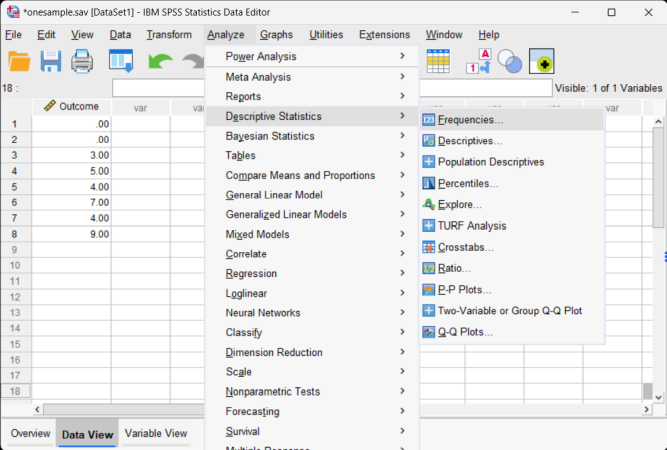Image resolution: width=667 pixels, height=450 pixels.
Task: Click the Ratio icon in submenu
Action: click(428, 268)
